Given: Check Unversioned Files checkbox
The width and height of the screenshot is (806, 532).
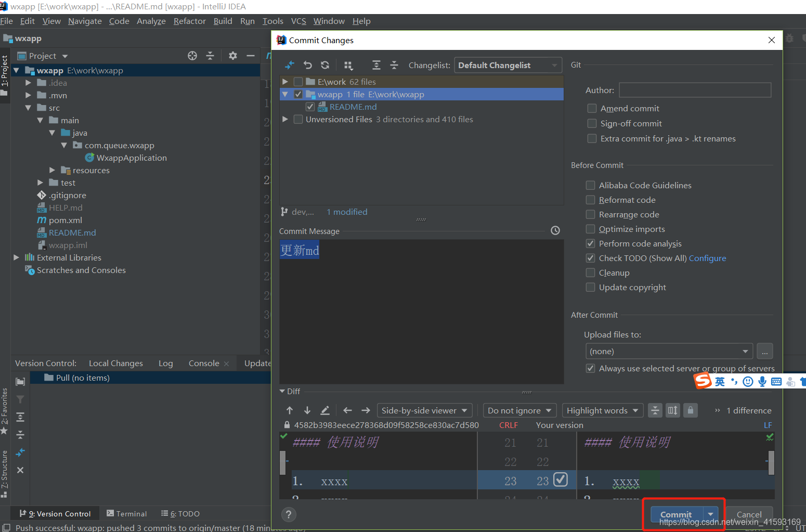Looking at the screenshot, I should tap(298, 119).
